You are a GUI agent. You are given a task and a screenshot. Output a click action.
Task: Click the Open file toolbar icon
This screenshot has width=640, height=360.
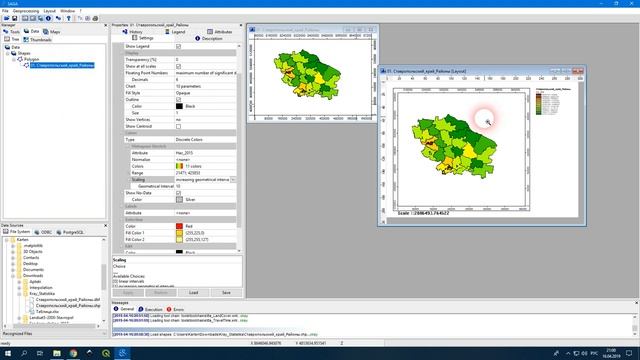(x=7, y=18)
